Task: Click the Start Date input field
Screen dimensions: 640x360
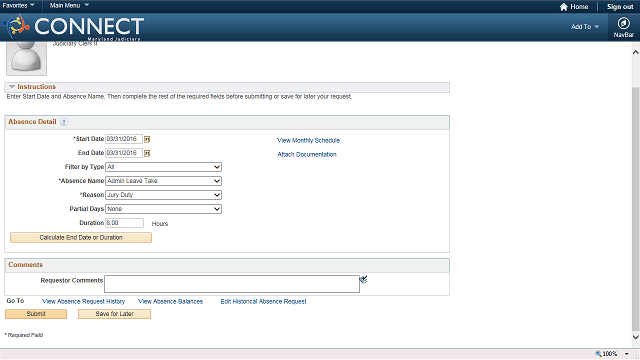Action: click(x=124, y=139)
